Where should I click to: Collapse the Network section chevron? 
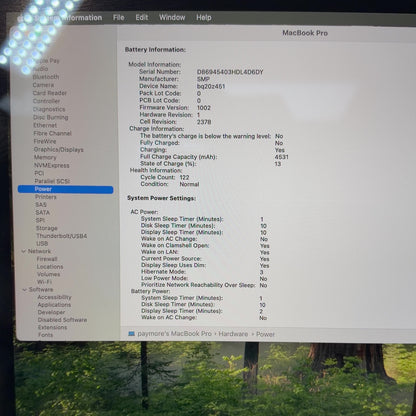pyautogui.click(x=24, y=251)
